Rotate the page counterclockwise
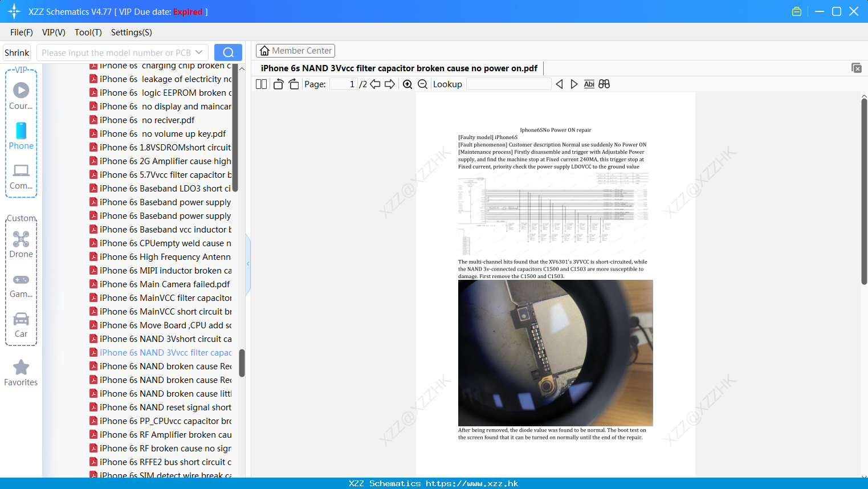Image resolution: width=868 pixels, height=489 pixels. 278,84
